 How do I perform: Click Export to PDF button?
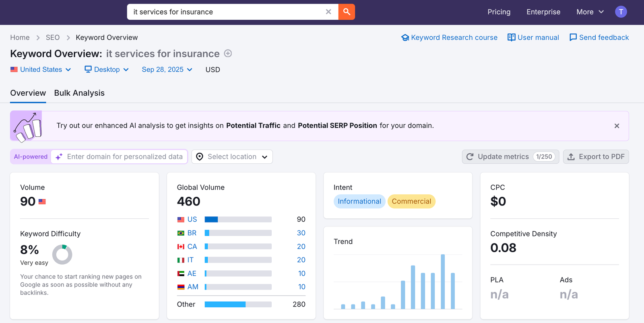click(596, 157)
